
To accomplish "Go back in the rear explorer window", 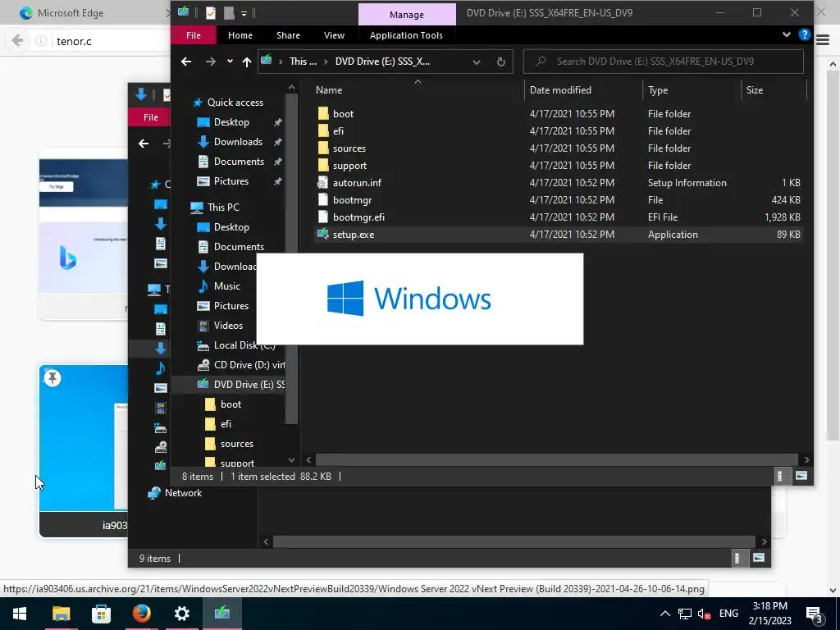I will [x=144, y=144].
